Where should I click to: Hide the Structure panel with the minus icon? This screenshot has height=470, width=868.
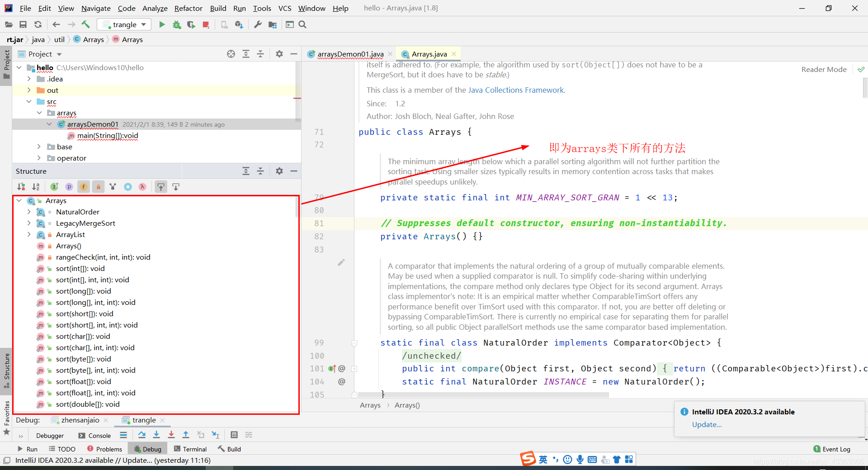294,171
